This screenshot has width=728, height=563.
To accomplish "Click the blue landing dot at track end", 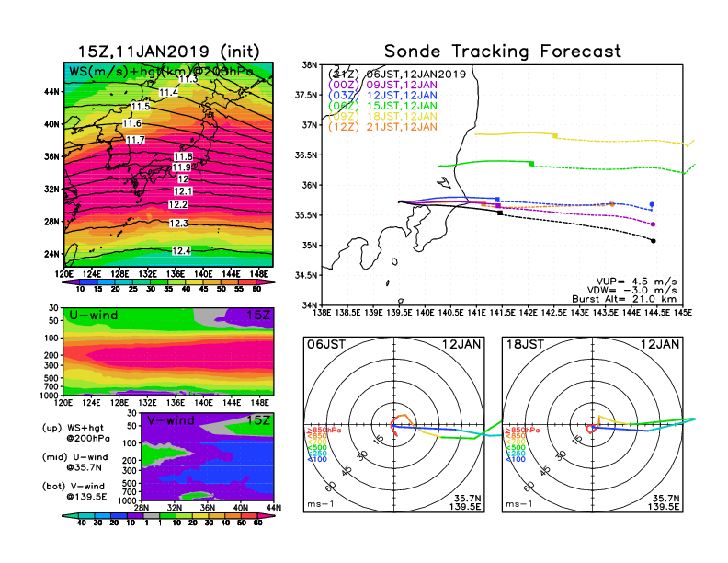I will [652, 204].
